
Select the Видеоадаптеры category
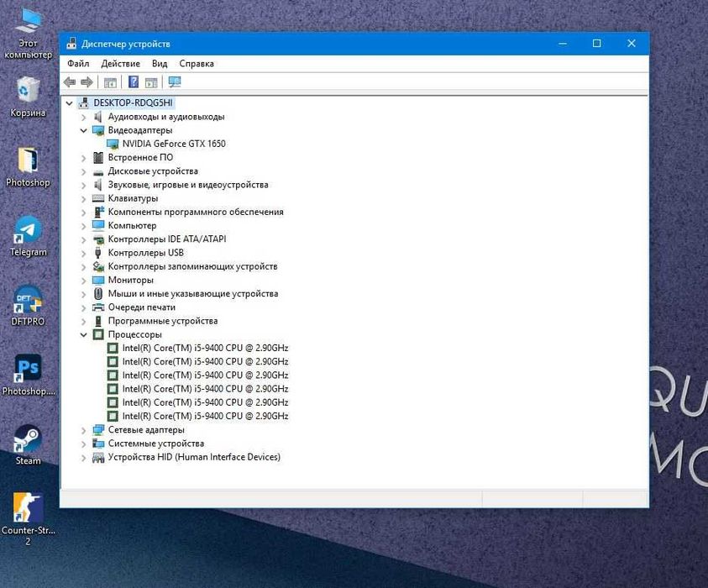pos(140,130)
